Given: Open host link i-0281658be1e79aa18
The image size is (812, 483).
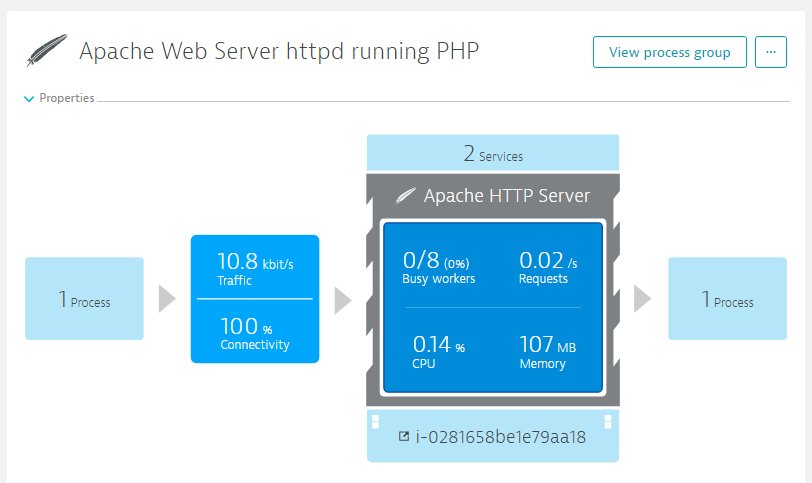Looking at the screenshot, I should pos(500,437).
